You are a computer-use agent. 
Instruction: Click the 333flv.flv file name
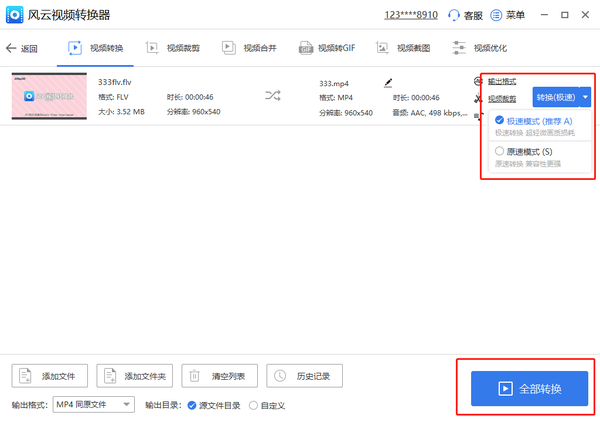click(115, 82)
